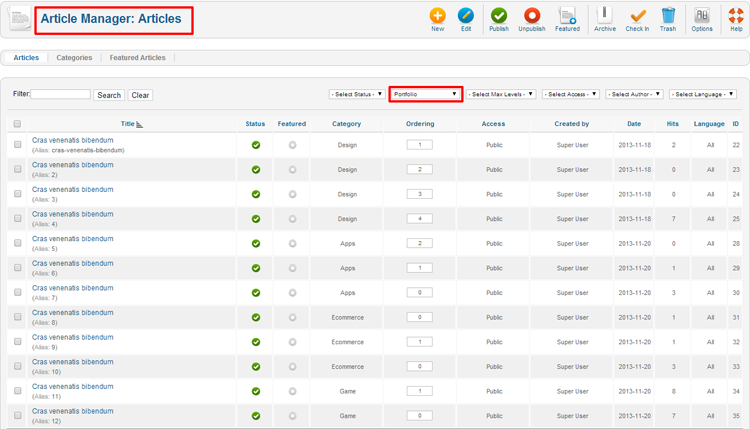The width and height of the screenshot is (750, 429).
Task: Open the Help lifebuoy icon
Action: click(x=736, y=17)
